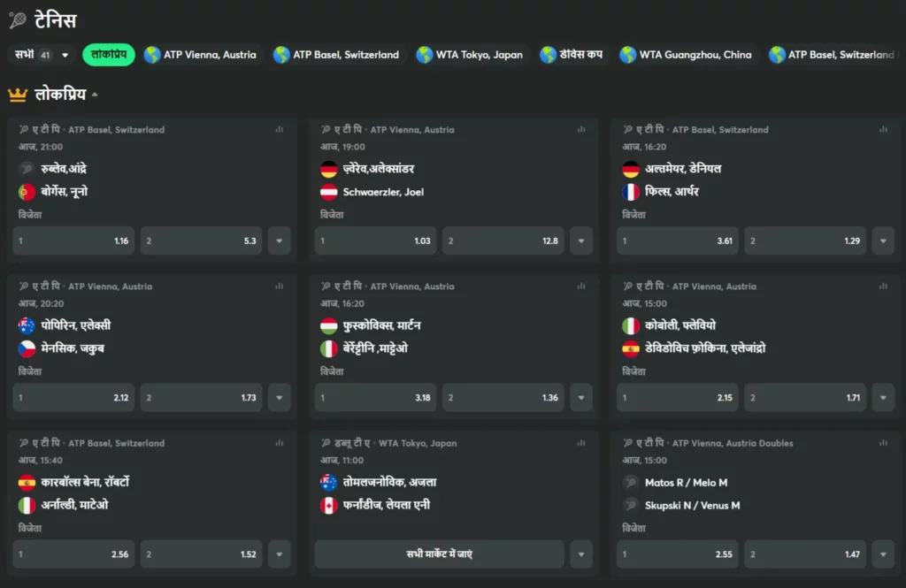906x588 pixels.
Task: Click statistics icon on Rublev vs Borges card
Action: (280, 129)
